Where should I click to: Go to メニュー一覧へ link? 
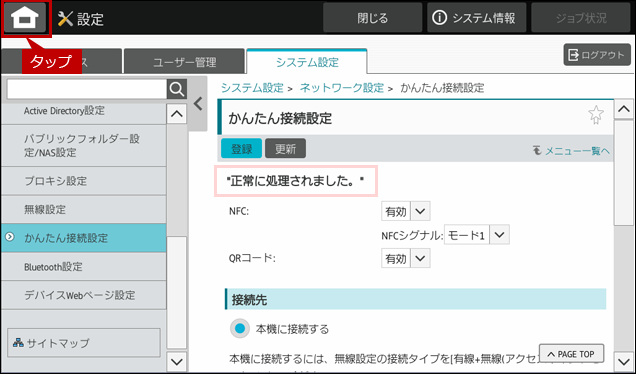[x=571, y=151]
